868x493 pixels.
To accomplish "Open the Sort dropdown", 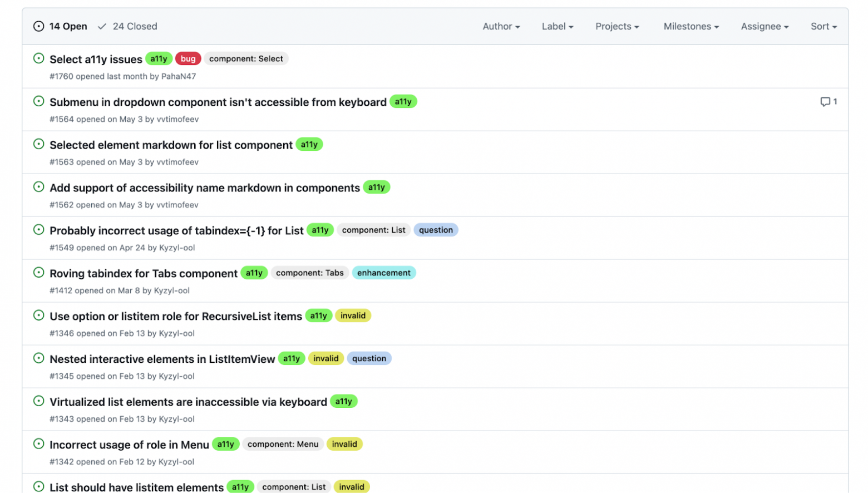I will [x=823, y=26].
